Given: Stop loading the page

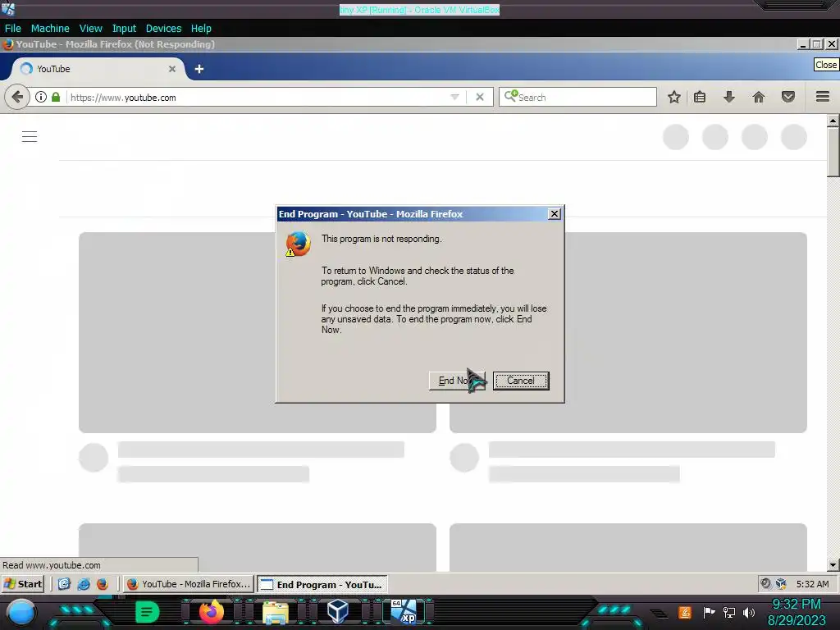Looking at the screenshot, I should click(x=480, y=97).
